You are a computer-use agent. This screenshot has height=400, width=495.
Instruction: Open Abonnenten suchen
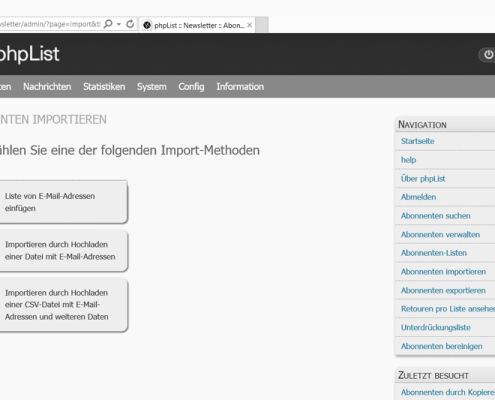[x=435, y=216]
